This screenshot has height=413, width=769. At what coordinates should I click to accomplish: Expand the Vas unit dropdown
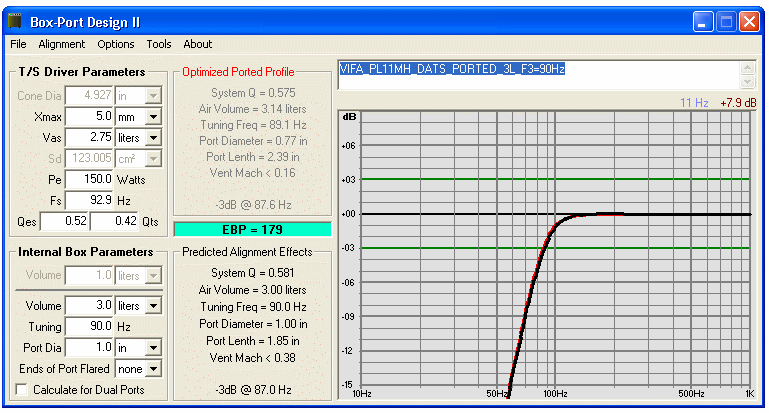[154, 138]
